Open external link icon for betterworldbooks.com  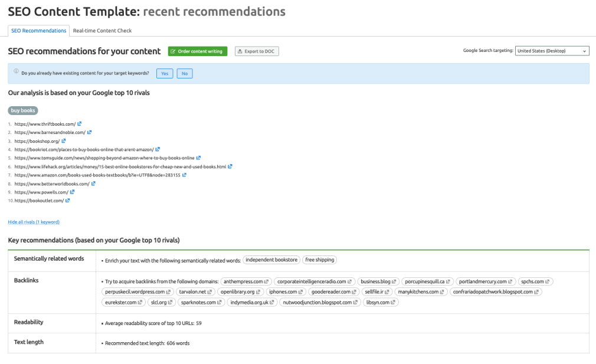94,183
